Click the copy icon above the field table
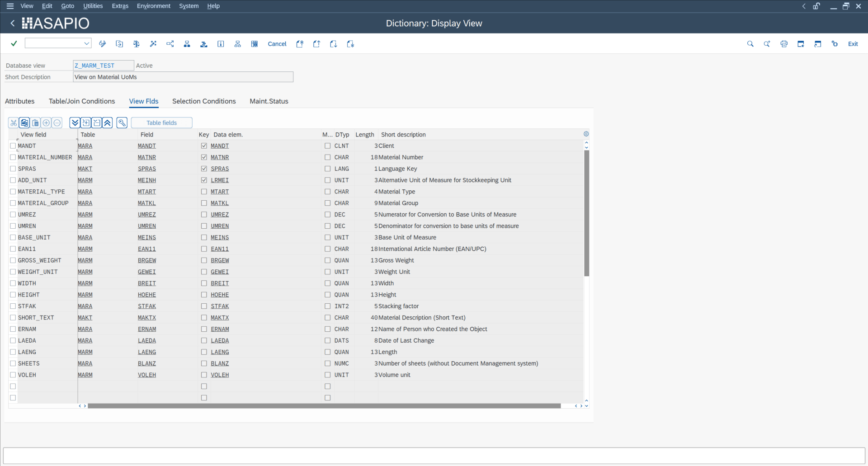The height and width of the screenshot is (466, 868). tap(24, 122)
